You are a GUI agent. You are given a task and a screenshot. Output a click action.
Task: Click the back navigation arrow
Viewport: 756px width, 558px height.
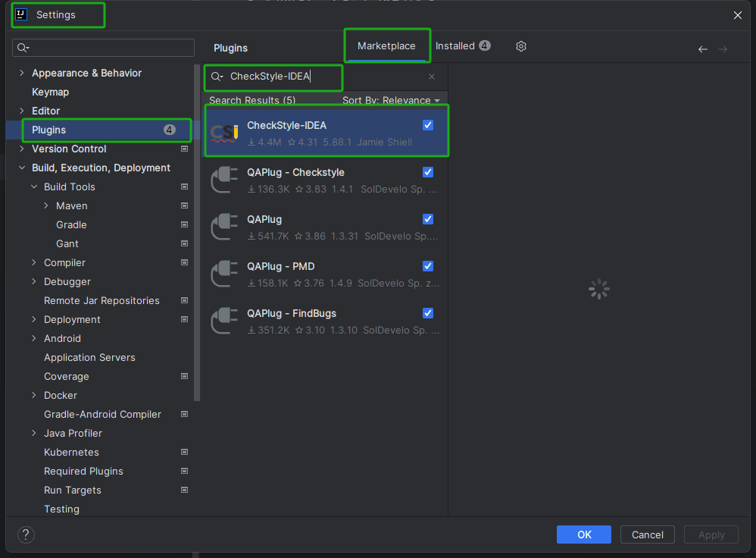click(702, 49)
